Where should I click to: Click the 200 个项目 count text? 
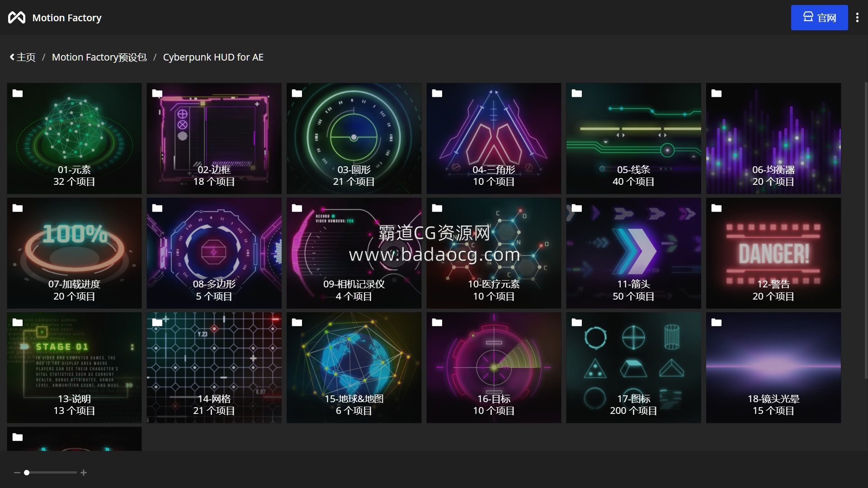633,411
